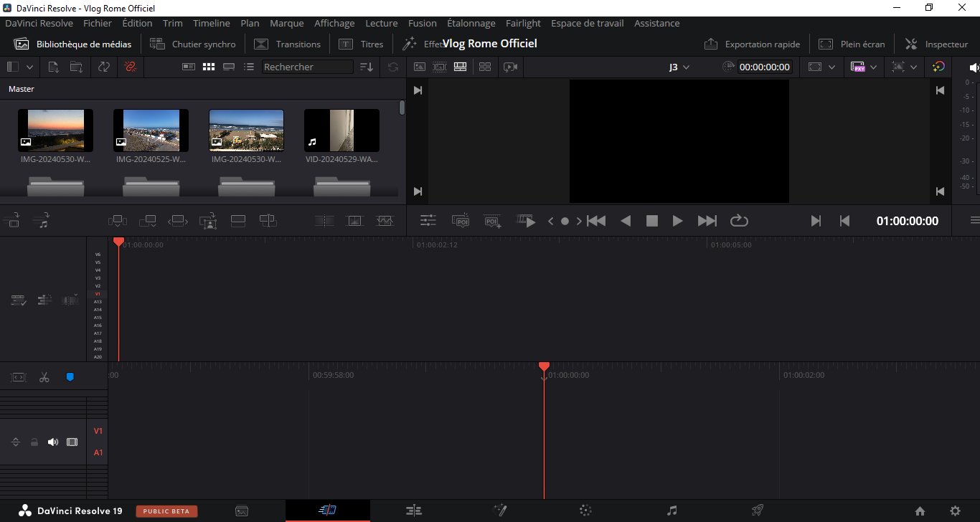Click the scissors split clip icon

pos(44,377)
